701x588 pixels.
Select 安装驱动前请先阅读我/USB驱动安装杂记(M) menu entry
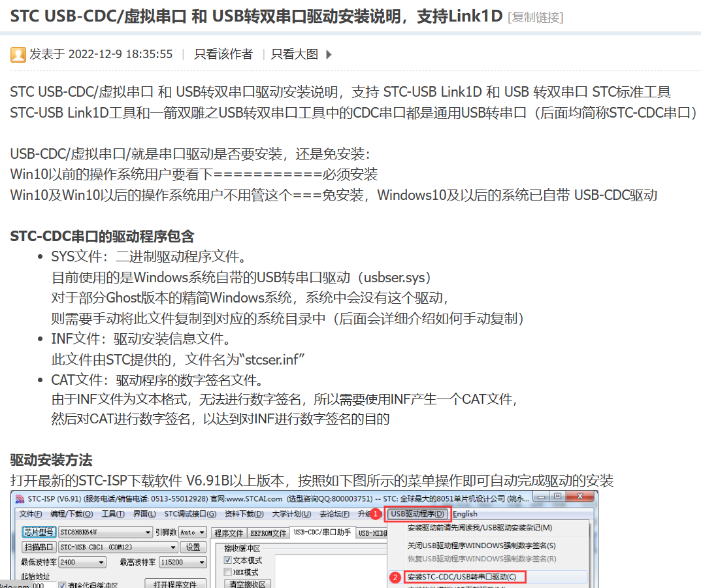[x=480, y=528]
